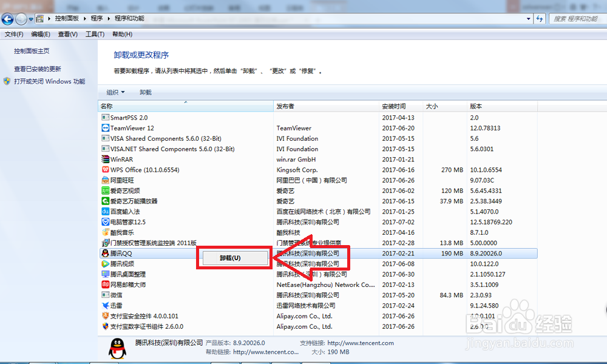The width and height of the screenshot is (607, 364).
Task: Sort by the 版本 column header
Action: [x=502, y=106]
